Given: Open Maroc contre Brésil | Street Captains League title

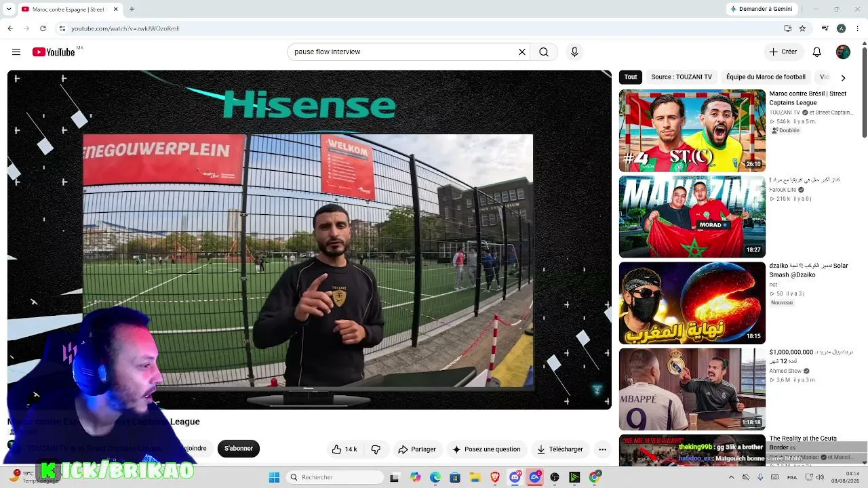Looking at the screenshot, I should pyautogui.click(x=808, y=98).
